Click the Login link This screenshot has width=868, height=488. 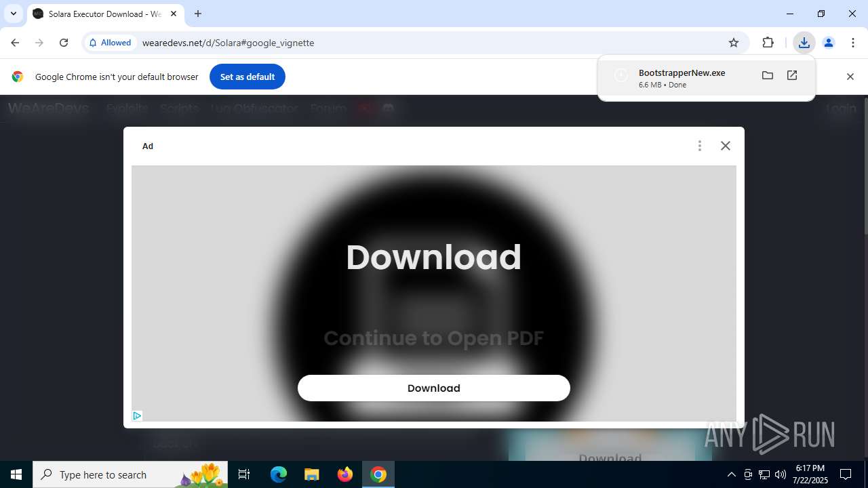841,108
